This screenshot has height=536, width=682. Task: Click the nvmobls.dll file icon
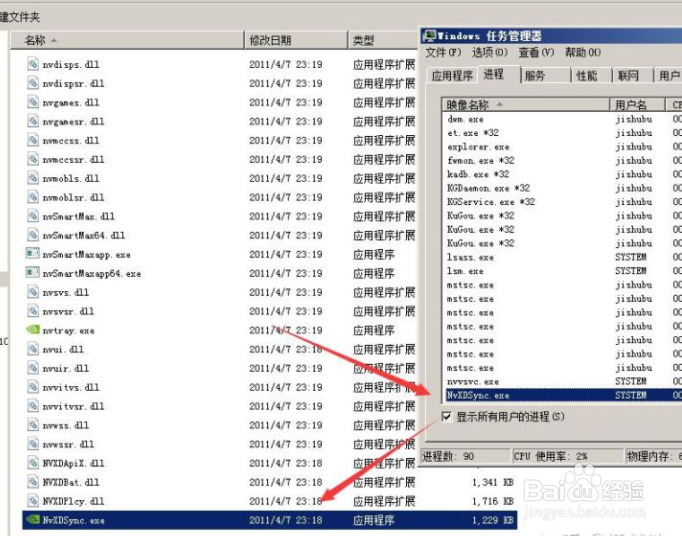33,178
